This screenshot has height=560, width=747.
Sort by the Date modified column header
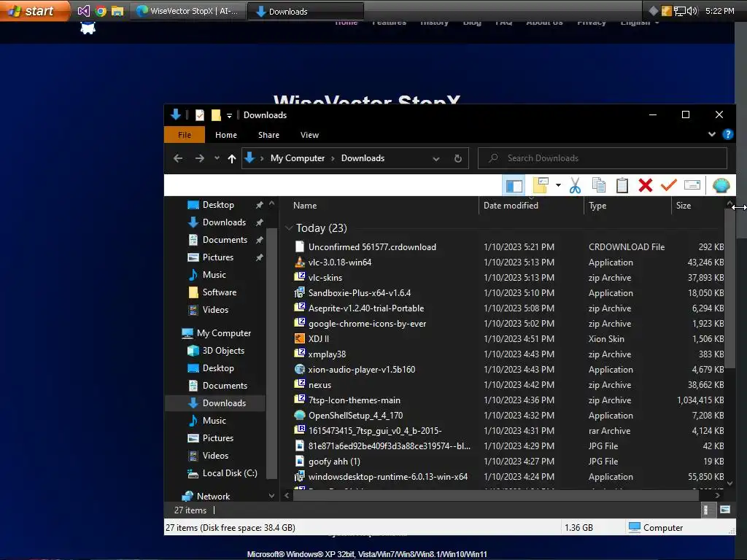(511, 205)
